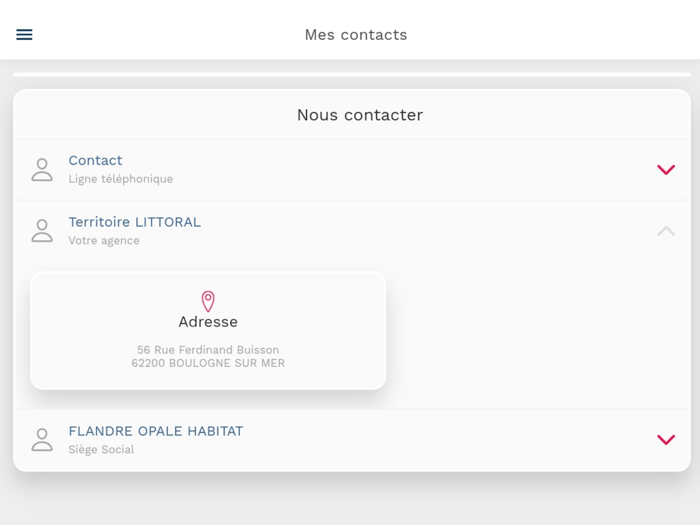
Task: Click the 62200 BOULOGNE SUR MER line
Action: (x=208, y=363)
